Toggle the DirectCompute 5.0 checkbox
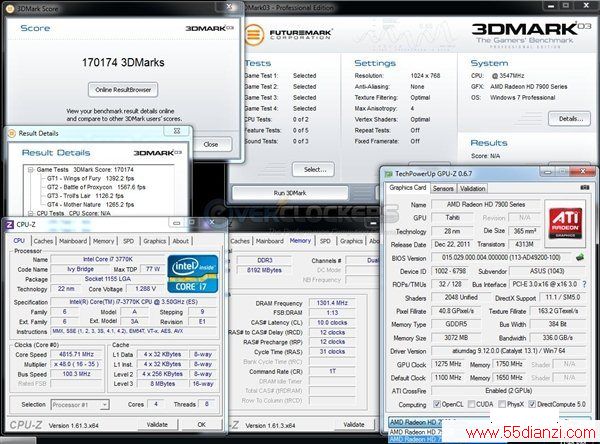This screenshot has height=444, width=600. click(532, 404)
